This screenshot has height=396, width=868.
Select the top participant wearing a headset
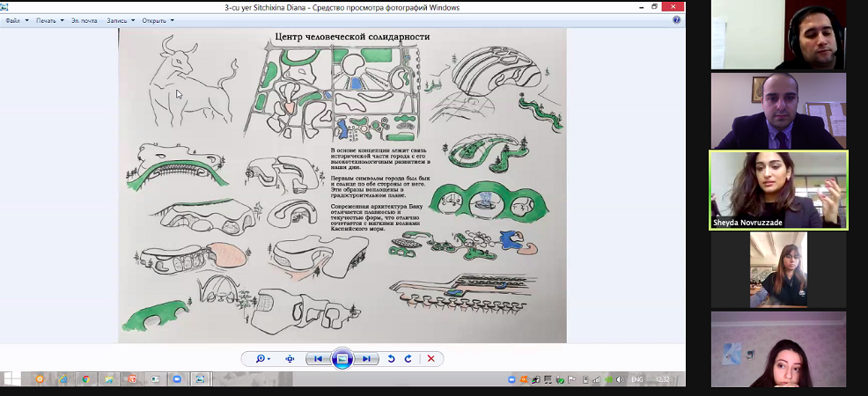click(x=778, y=34)
